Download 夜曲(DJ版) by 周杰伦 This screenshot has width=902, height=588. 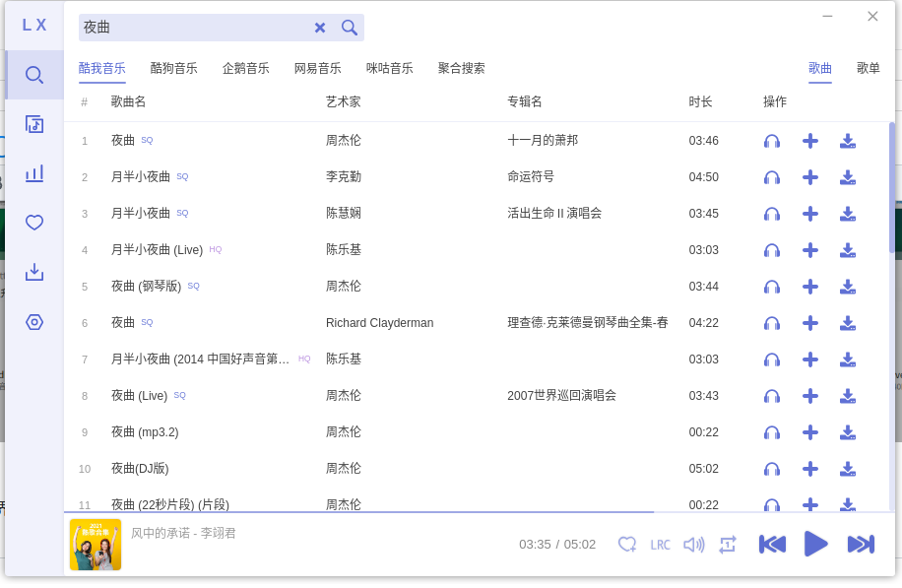click(848, 469)
